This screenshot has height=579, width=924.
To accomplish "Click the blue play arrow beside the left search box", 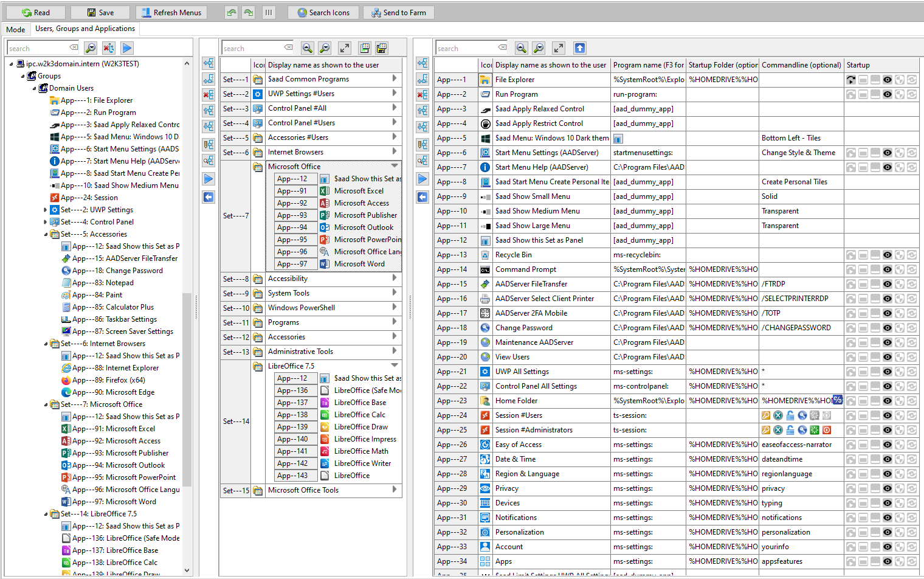I will click(x=126, y=48).
